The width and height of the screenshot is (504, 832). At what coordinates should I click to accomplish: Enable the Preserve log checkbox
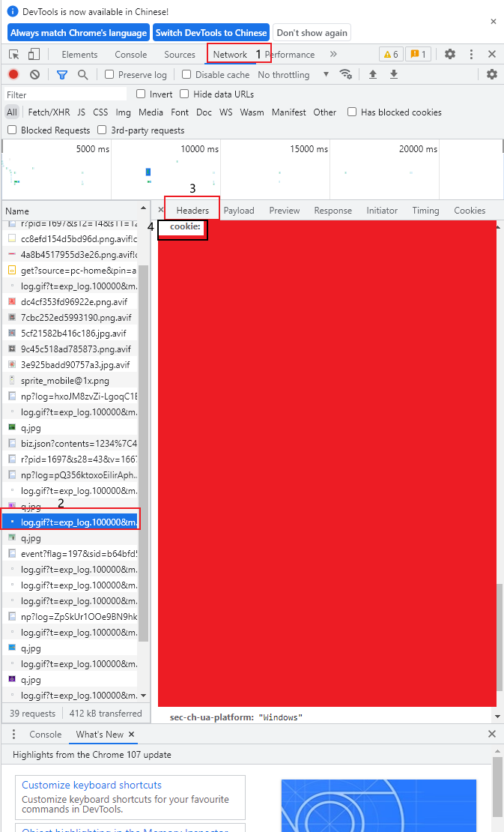109,75
